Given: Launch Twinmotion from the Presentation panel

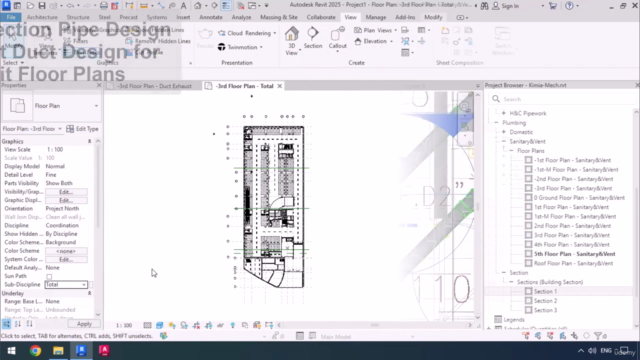Looking at the screenshot, I should point(240,47).
